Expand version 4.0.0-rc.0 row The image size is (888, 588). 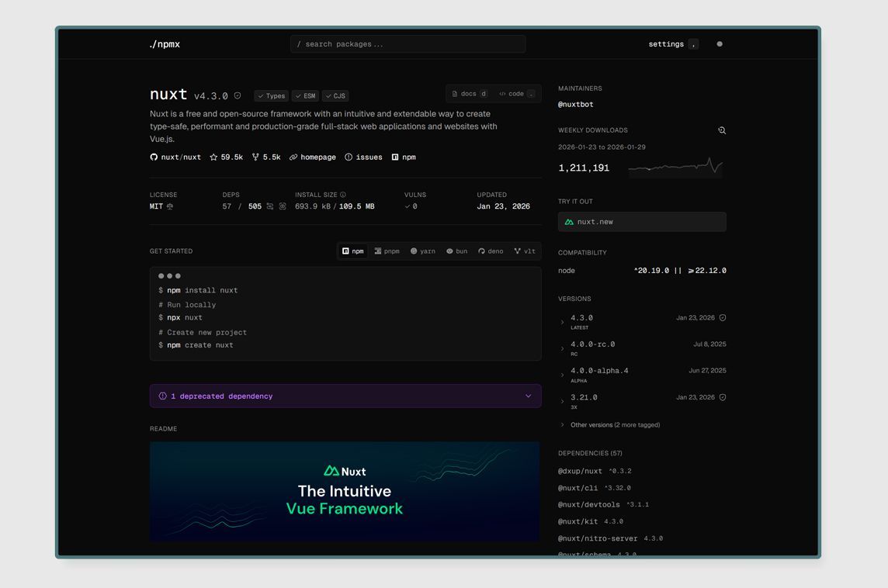tap(562, 348)
